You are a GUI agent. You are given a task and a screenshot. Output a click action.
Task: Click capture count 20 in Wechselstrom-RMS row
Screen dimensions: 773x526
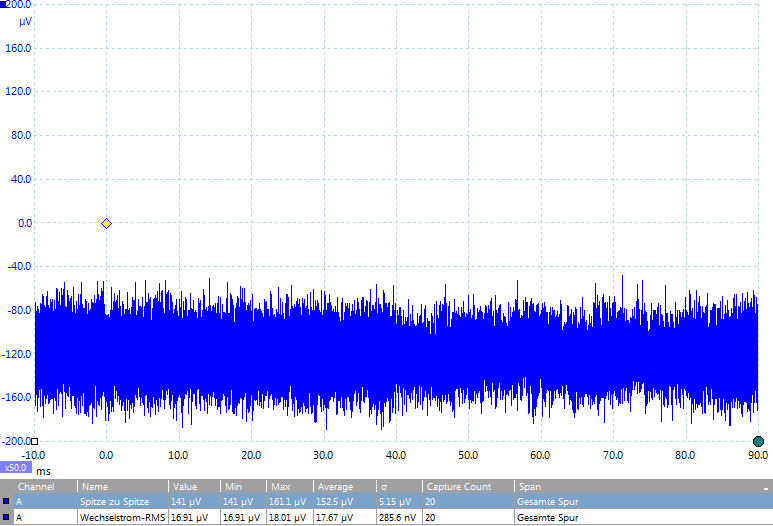point(430,518)
